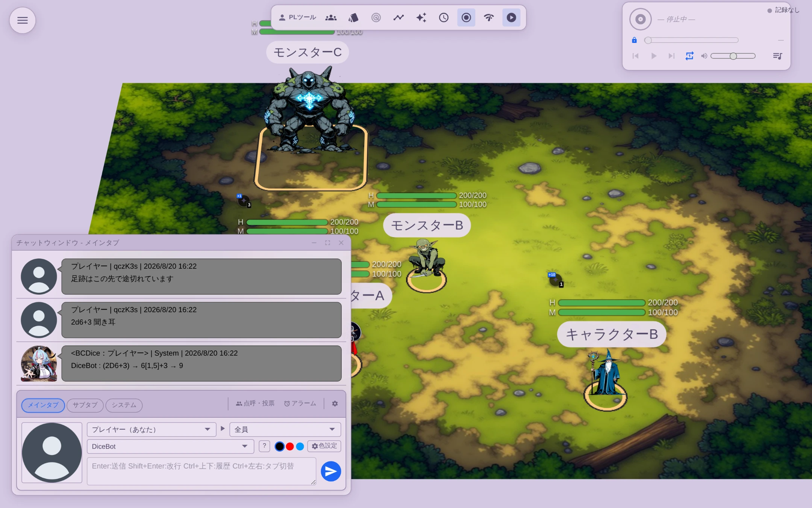Click the 記録なし recording status indicator
812x508 pixels.
tap(783, 10)
